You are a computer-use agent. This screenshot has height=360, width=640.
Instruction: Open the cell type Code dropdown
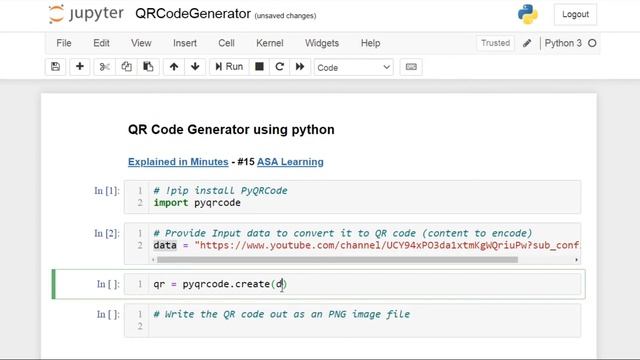353,67
